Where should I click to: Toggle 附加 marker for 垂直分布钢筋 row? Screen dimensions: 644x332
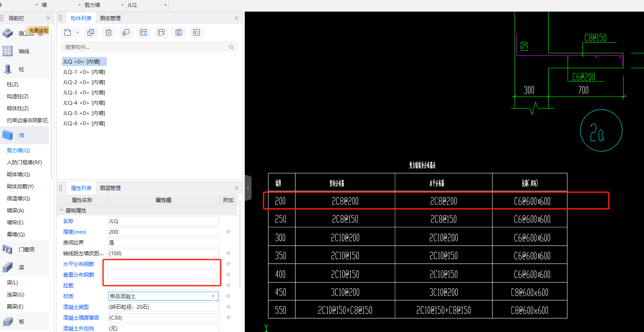click(x=228, y=275)
